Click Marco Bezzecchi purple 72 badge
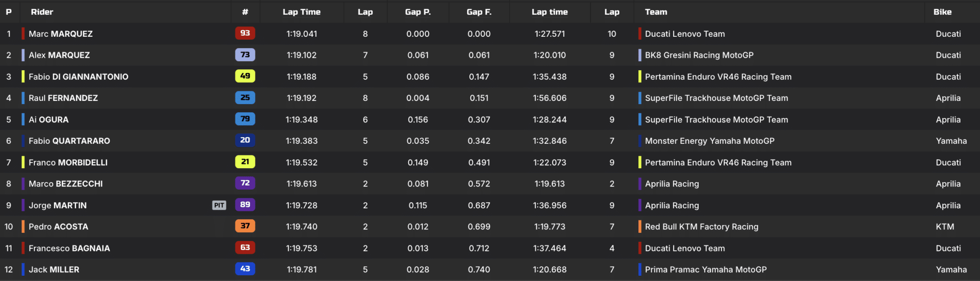 (245, 183)
